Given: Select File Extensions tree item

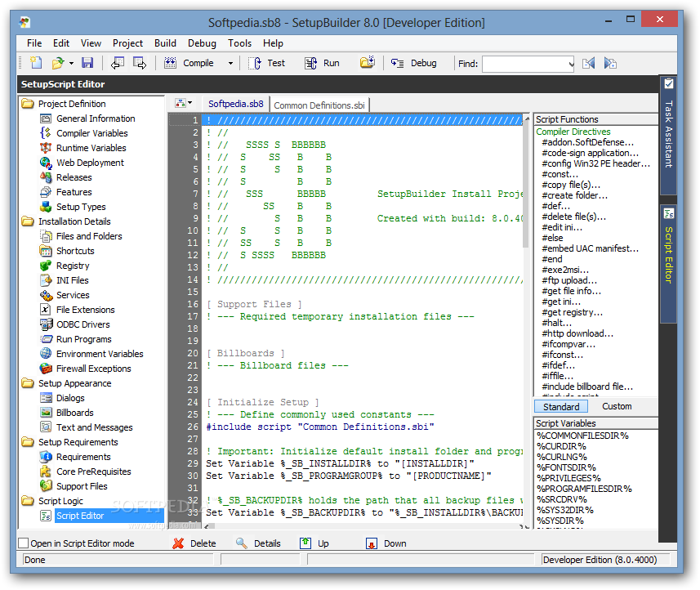Looking at the screenshot, I should (85, 310).
